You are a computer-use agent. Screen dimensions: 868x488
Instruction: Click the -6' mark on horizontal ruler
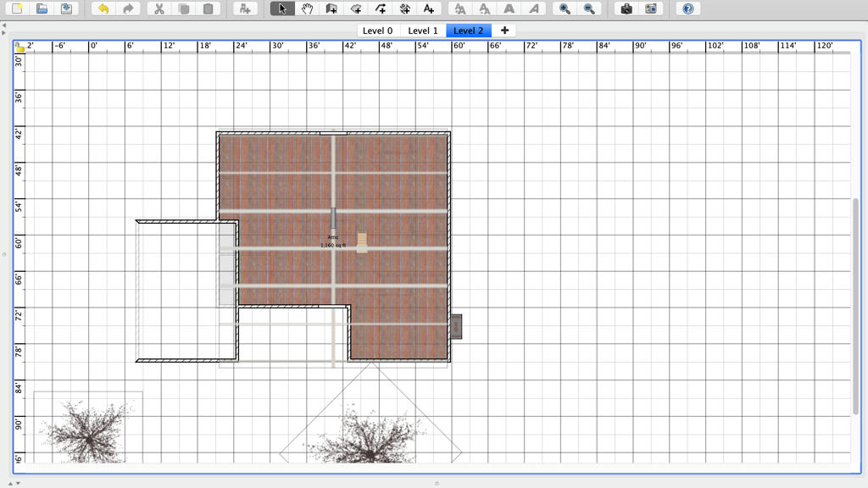pos(59,46)
